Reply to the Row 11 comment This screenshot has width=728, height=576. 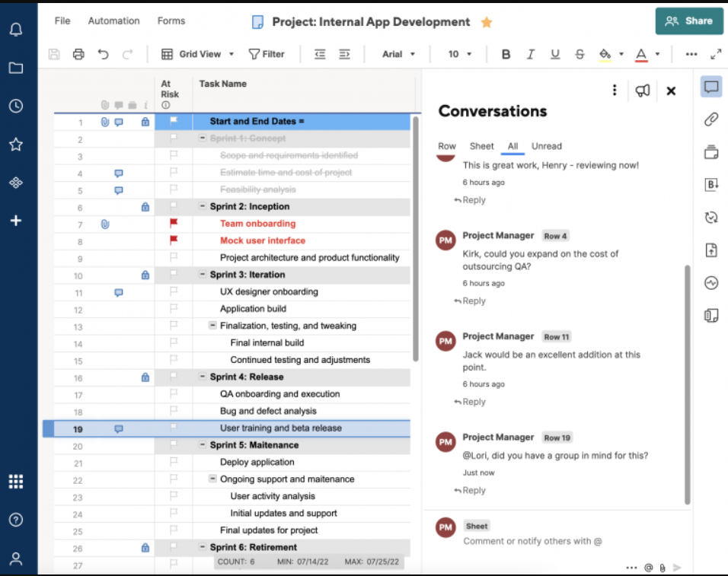tap(470, 402)
